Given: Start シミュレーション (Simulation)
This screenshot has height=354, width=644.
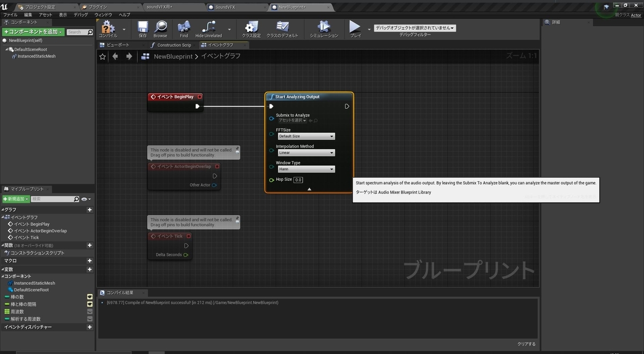Looking at the screenshot, I should pos(324,28).
